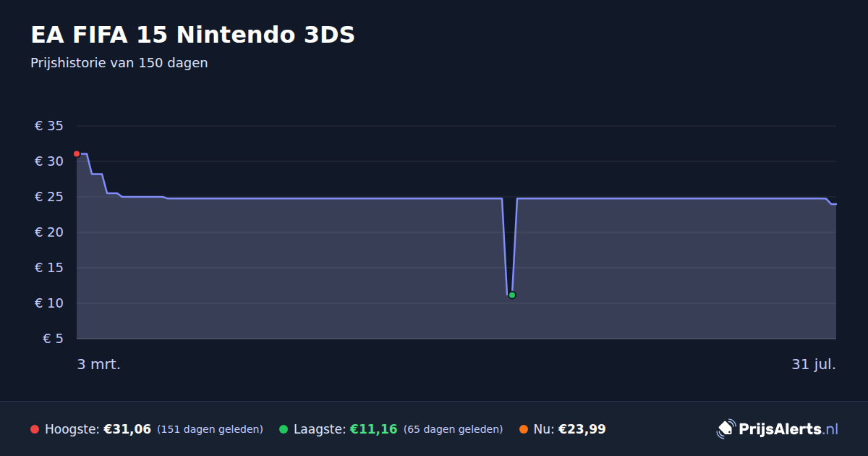Viewport: 868px width, 456px height.
Task: Open the PrijsAlerts.nl brand link
Action: pyautogui.click(x=778, y=429)
